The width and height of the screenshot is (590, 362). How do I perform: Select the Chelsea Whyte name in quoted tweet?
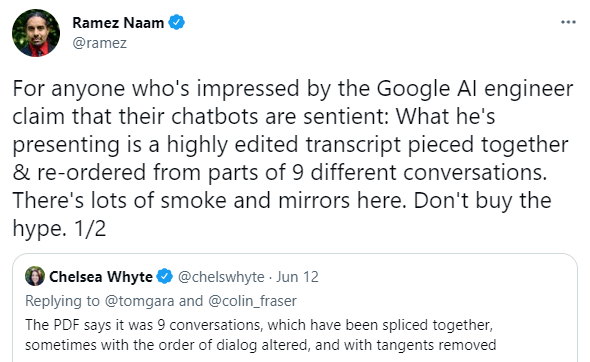101,277
